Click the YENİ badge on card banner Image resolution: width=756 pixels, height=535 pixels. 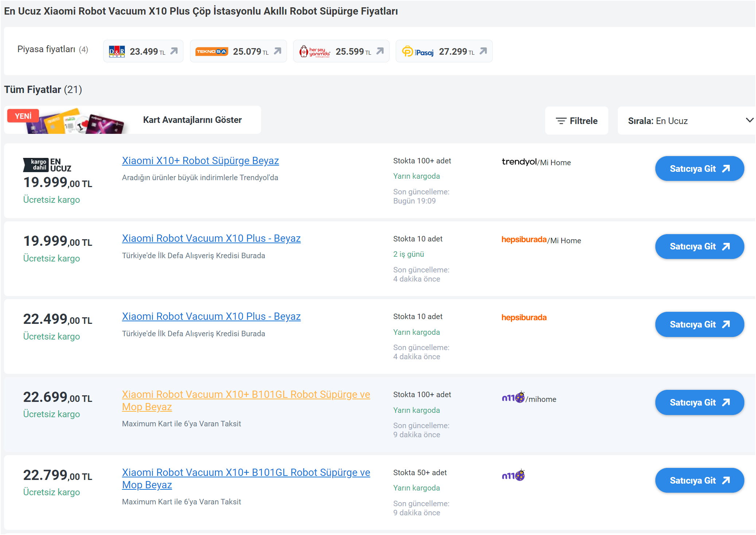point(23,116)
